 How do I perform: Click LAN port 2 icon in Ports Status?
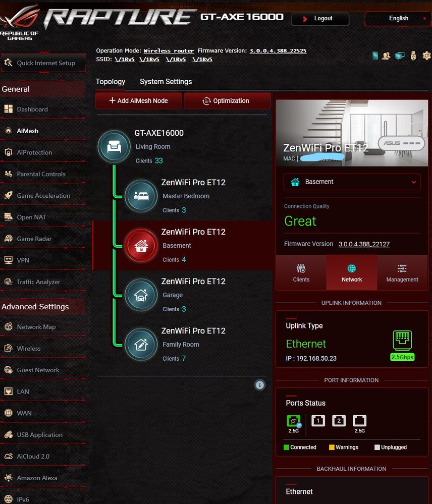339,420
